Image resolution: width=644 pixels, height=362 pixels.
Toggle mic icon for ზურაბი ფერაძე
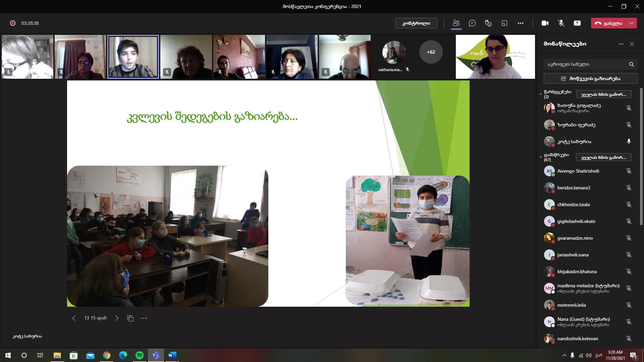pos(629,125)
